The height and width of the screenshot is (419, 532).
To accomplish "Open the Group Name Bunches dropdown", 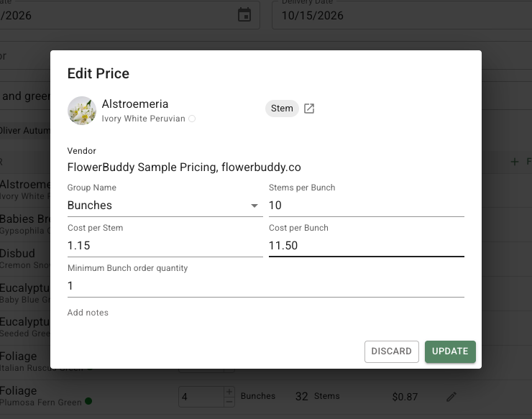I will pos(165,206).
